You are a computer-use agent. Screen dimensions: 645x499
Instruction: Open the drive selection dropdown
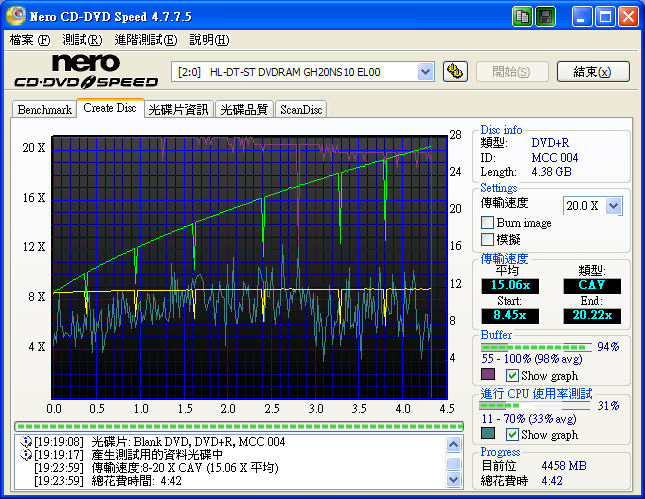coord(425,71)
